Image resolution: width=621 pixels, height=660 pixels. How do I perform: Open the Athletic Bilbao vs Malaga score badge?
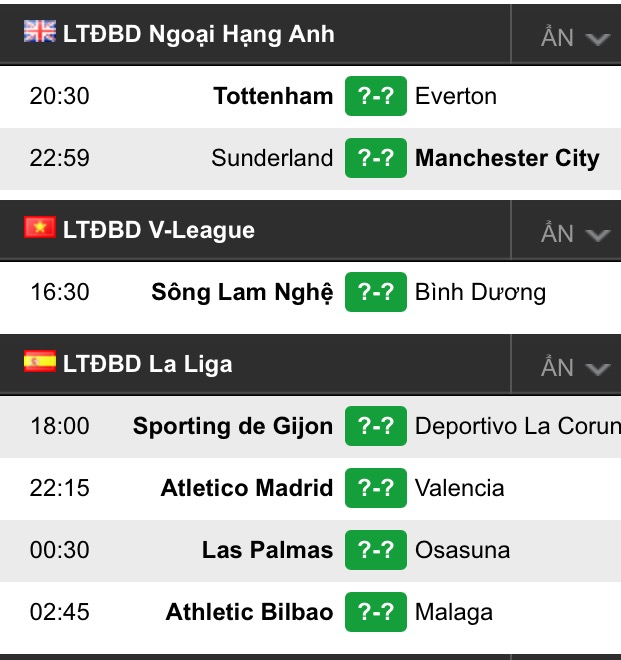click(x=376, y=612)
